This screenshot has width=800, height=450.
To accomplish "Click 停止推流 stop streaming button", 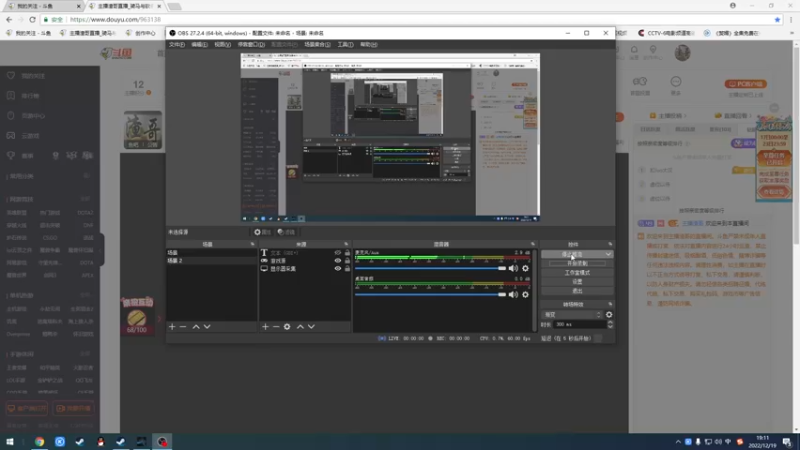I will point(572,254).
